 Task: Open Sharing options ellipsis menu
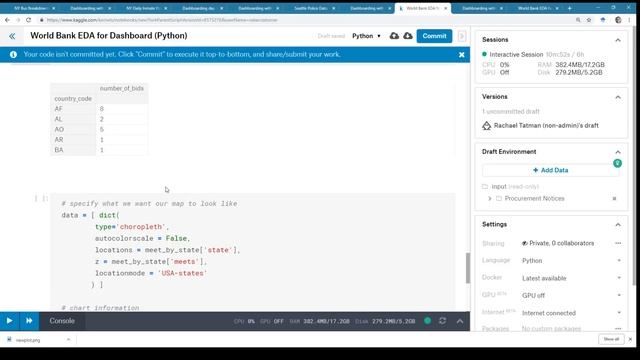[618, 243]
